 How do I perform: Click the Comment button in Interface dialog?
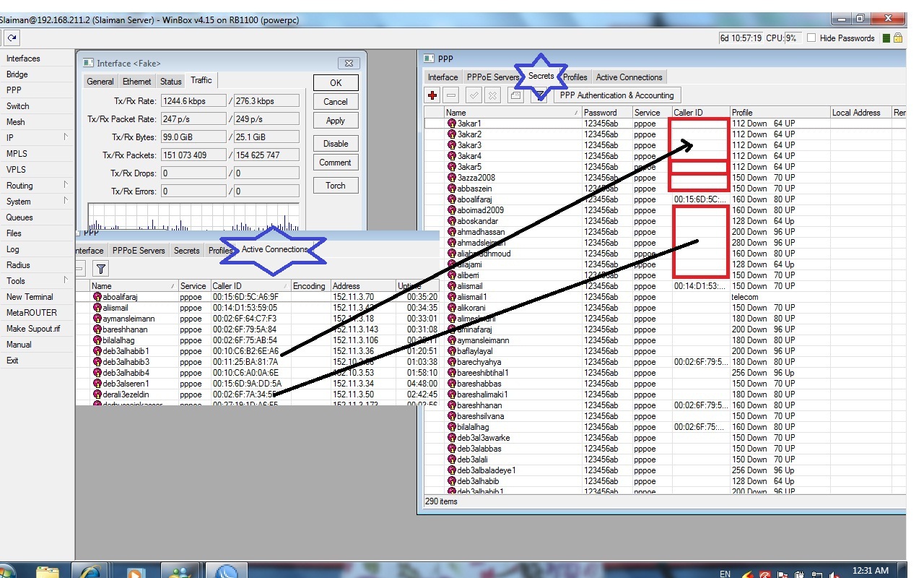pyautogui.click(x=336, y=163)
